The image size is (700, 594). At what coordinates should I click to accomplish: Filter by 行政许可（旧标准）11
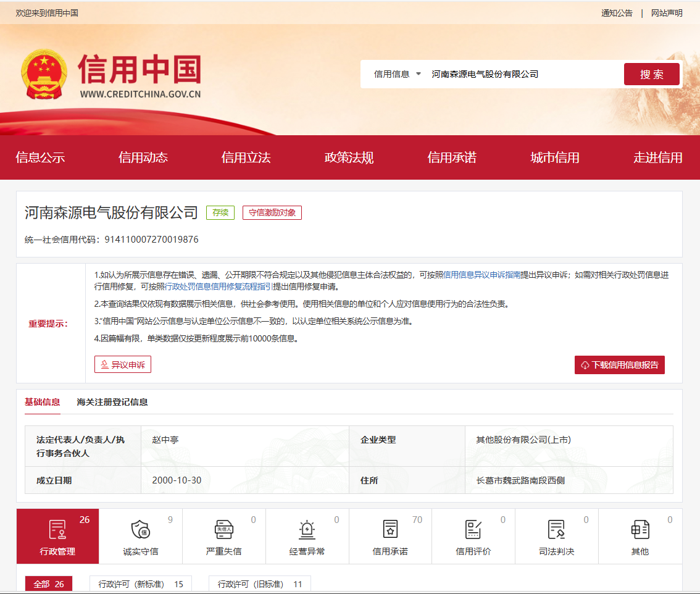259,584
